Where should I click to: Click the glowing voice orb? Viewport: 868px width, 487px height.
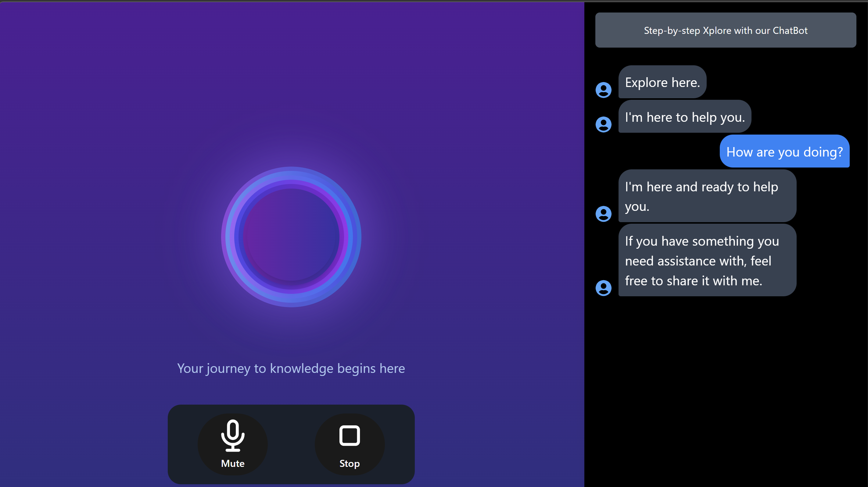[291, 237]
